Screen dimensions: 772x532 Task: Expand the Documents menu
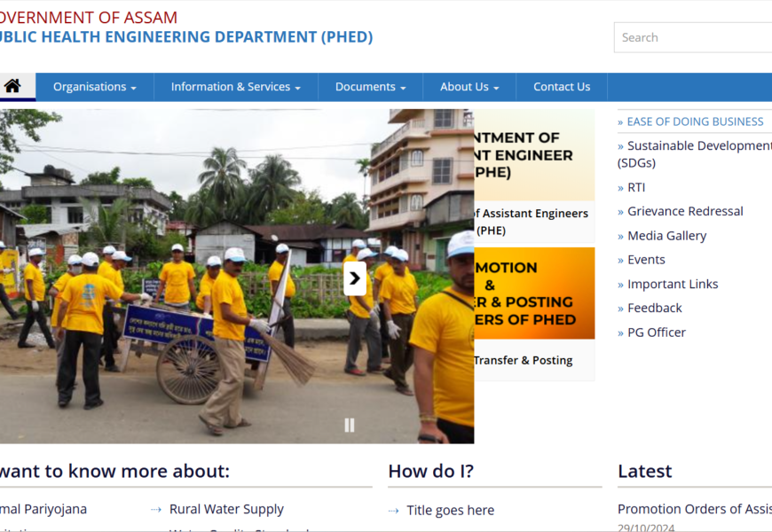370,87
